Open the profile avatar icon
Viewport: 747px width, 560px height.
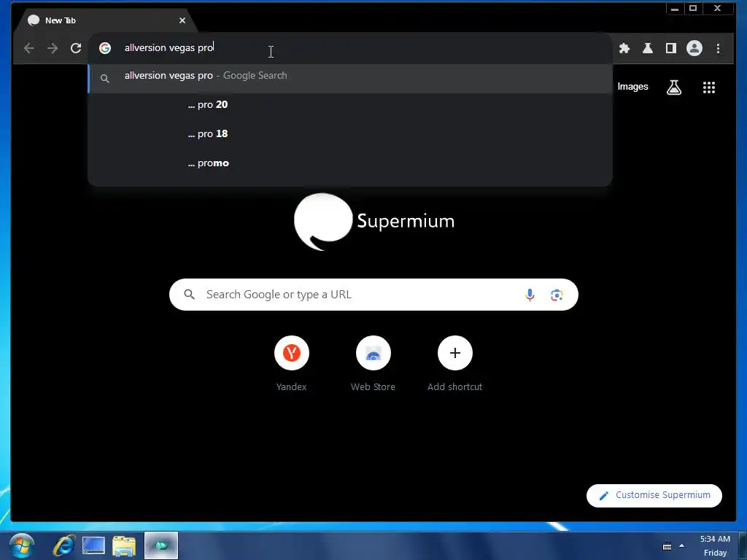click(694, 48)
